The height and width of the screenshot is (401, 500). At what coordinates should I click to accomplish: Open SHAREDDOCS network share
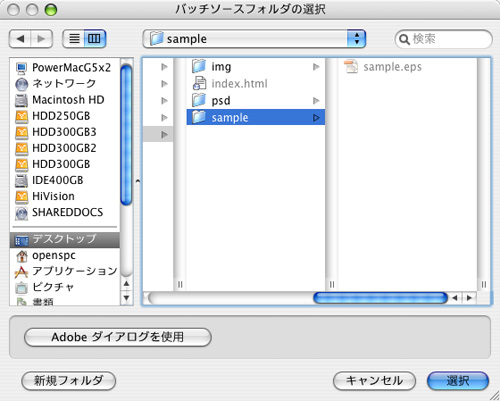tap(59, 212)
